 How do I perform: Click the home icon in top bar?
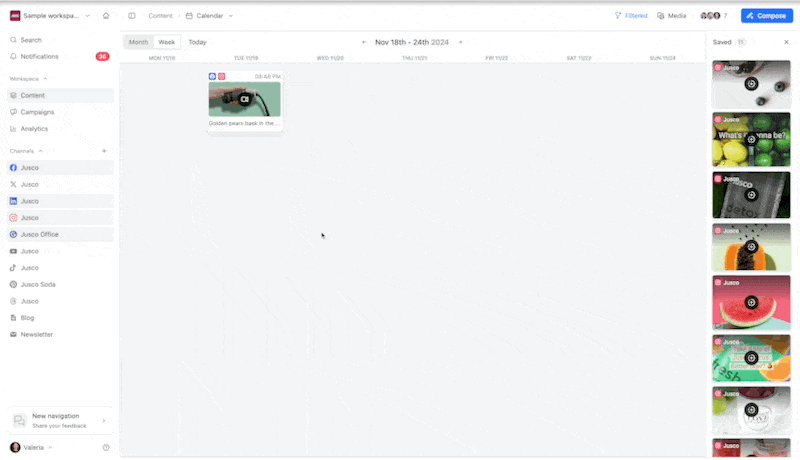pos(106,16)
